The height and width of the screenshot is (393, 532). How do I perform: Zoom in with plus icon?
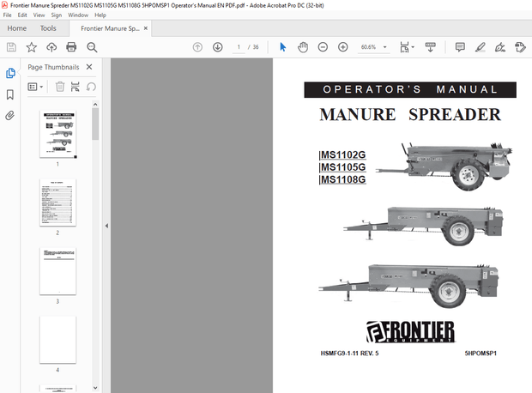(343, 47)
